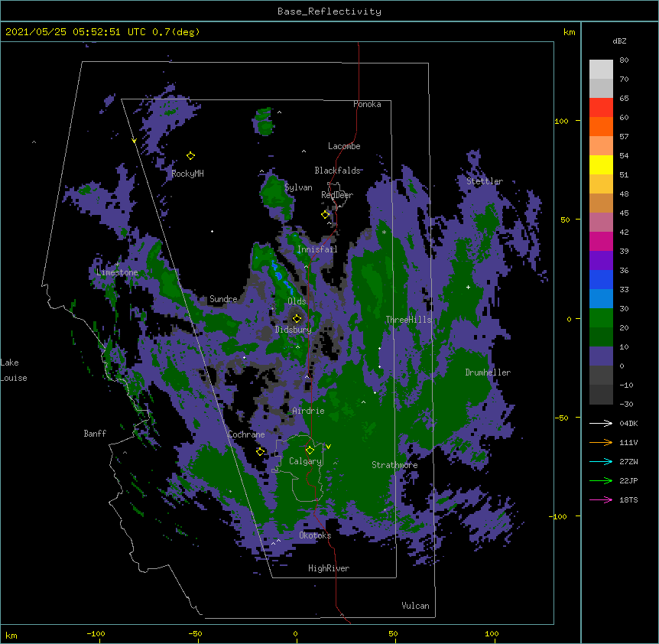Image resolution: width=659 pixels, height=644 pixels.
Task: Click the yellow marker beside Cochrane
Action: (260, 451)
